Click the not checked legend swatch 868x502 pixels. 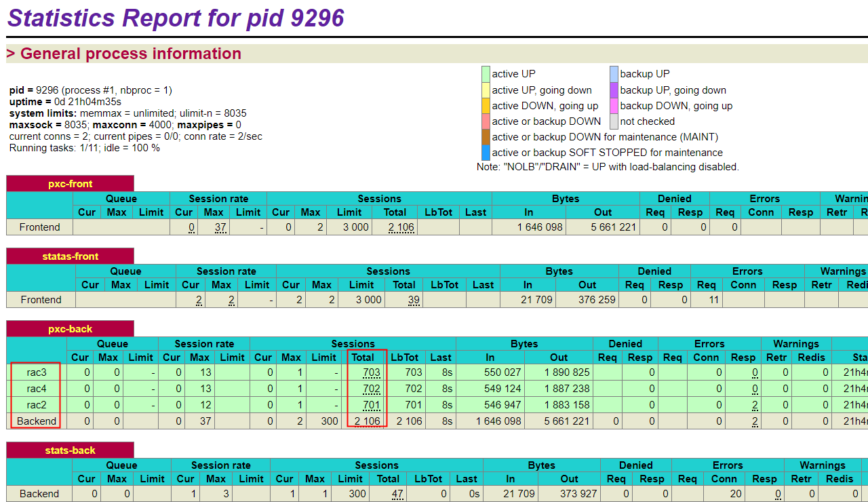614,121
